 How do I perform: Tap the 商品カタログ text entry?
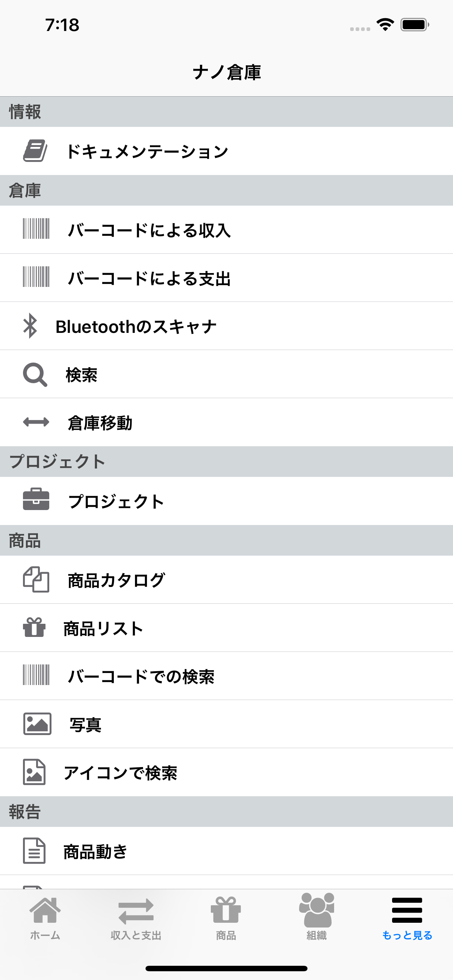(x=116, y=580)
